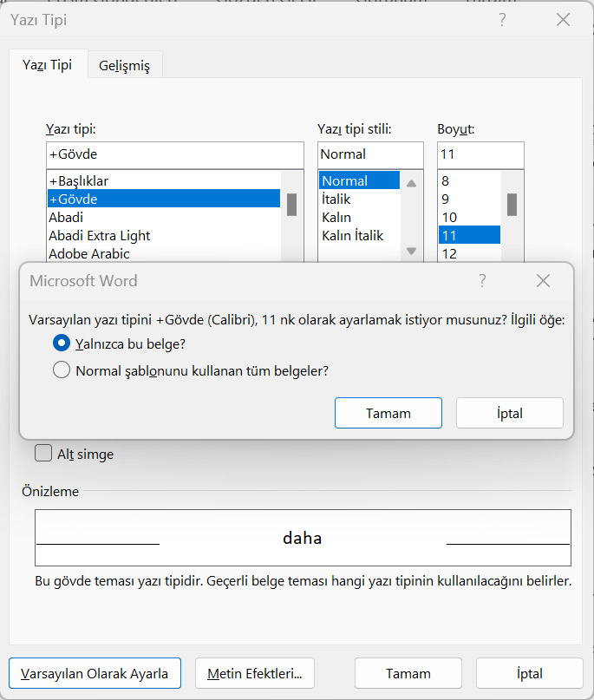Viewport: 594px width, 700px height.
Task: Click the Boyut list scrollbar thumb
Action: click(x=512, y=205)
